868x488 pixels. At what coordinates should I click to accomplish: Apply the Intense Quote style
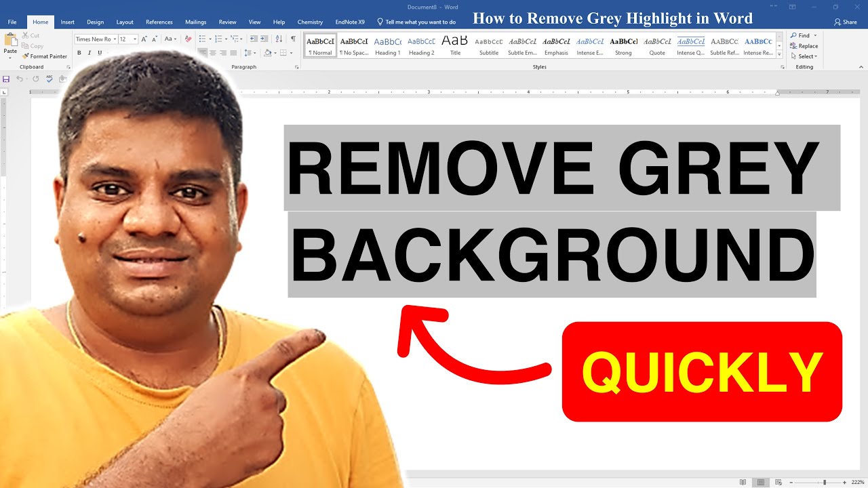(x=690, y=45)
